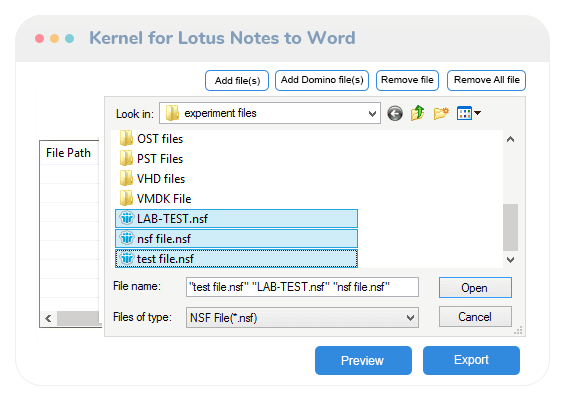The height and width of the screenshot is (401, 565).
Task: Go up one folder level icon
Action: (418, 113)
